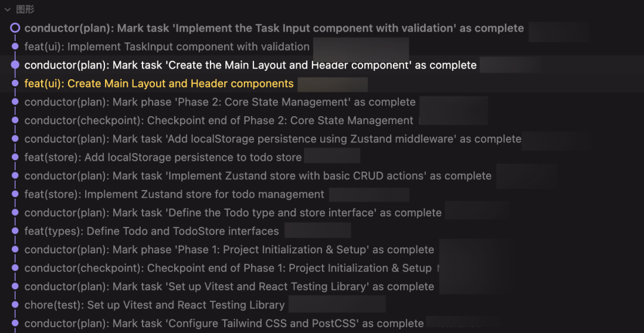Screen dimensions: 644x333
Task: Click 'feat(types): Define Todo and TodoStore interfaces' commit
Action: pos(151,231)
